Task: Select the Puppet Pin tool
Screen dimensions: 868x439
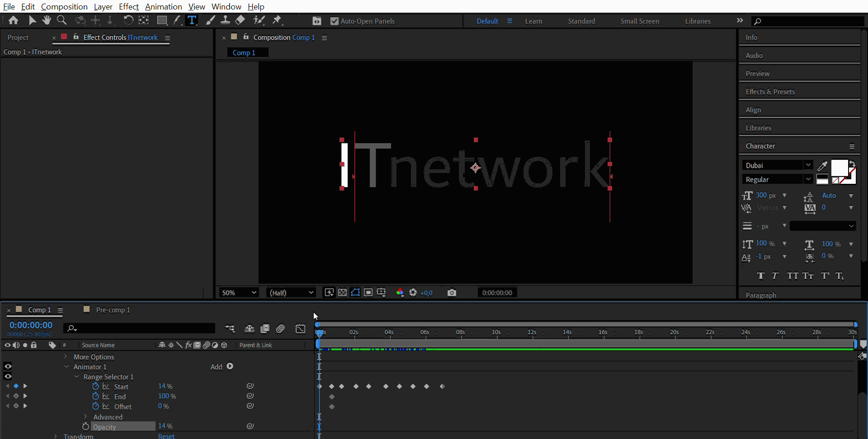Action: point(277,20)
